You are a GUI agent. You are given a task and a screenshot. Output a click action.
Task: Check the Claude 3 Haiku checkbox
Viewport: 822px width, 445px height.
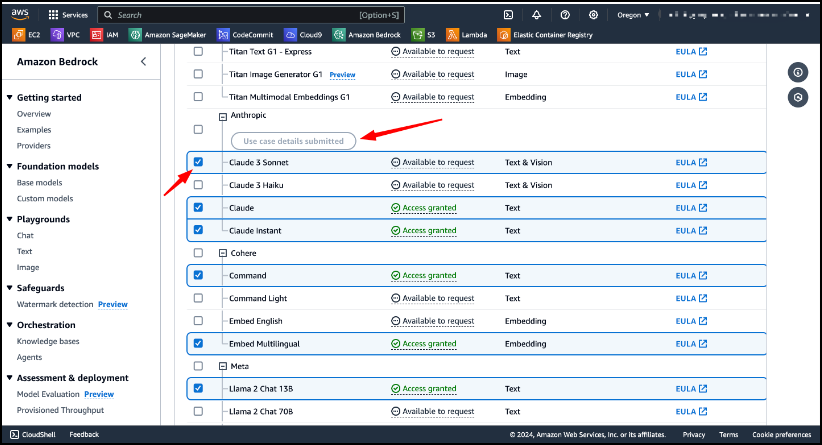198,184
